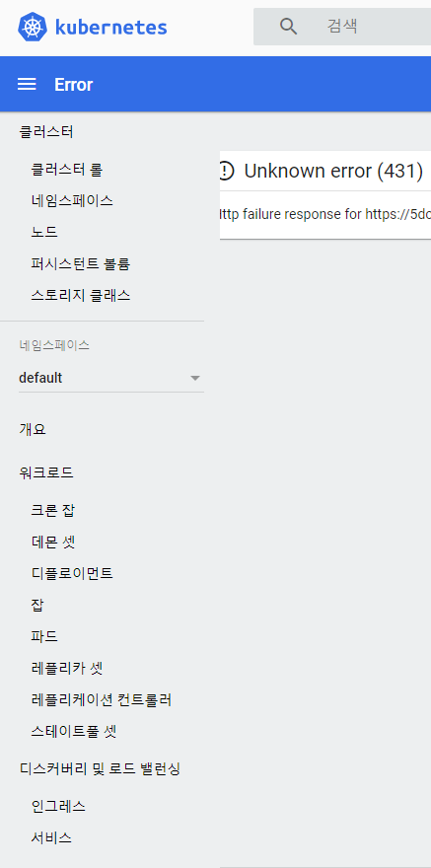
Task: Toggle the hamburger navigation menu icon
Action: pos(27,84)
